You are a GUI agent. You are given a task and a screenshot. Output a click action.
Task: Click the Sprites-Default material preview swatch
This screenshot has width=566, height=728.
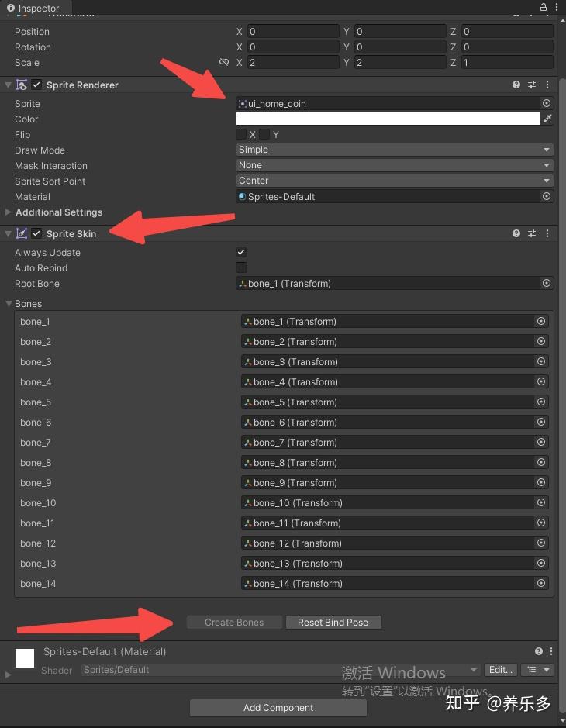pos(25,658)
